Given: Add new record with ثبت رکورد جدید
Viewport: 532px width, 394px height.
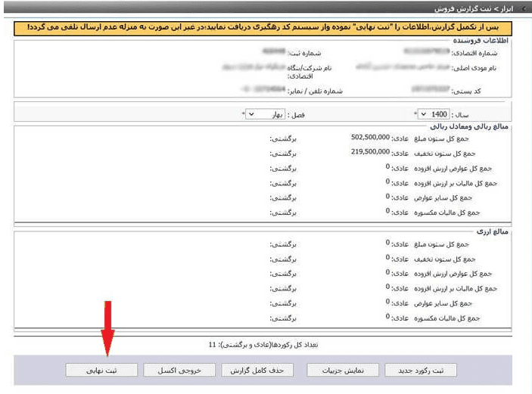Looking at the screenshot, I should click(421, 370).
